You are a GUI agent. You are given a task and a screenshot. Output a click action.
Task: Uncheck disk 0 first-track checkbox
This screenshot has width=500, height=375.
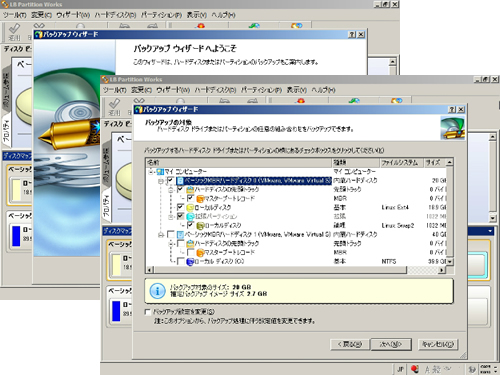coord(180,190)
